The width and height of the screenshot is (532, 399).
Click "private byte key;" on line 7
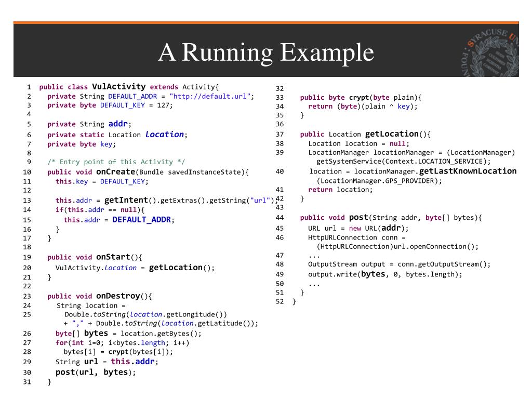click(82, 144)
